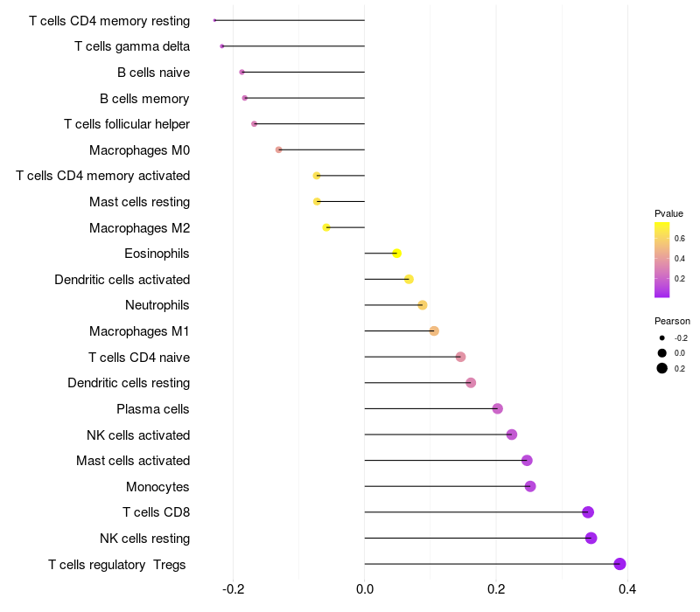
Task: Click the "Neutrophils" axis label
Action: (157, 305)
